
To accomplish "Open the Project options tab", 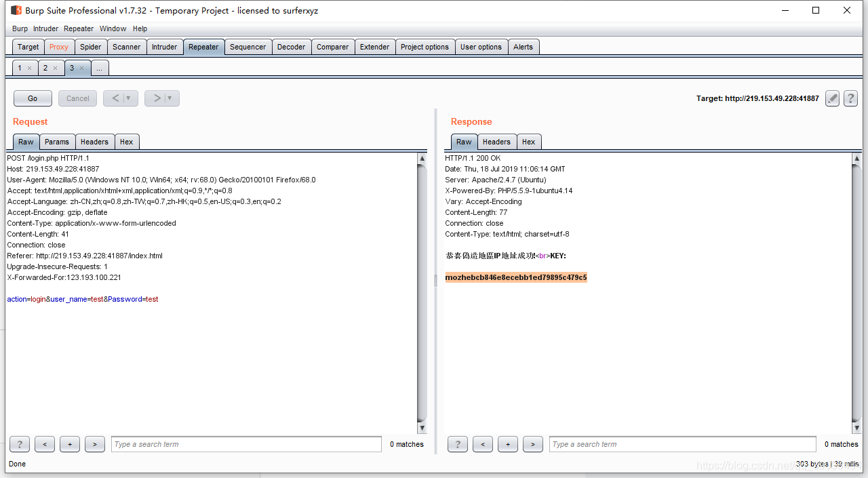I will pyautogui.click(x=425, y=47).
